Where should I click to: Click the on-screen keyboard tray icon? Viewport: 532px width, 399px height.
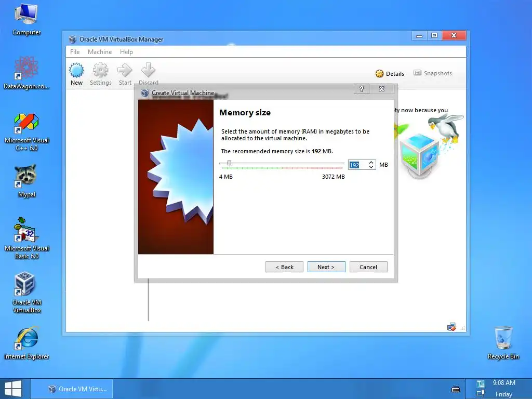456,389
